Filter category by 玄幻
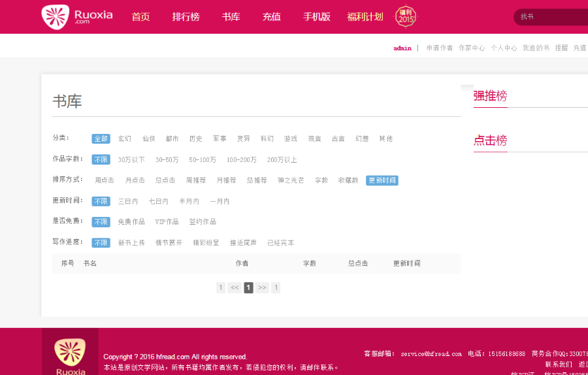This screenshot has height=375, width=588. click(x=125, y=139)
